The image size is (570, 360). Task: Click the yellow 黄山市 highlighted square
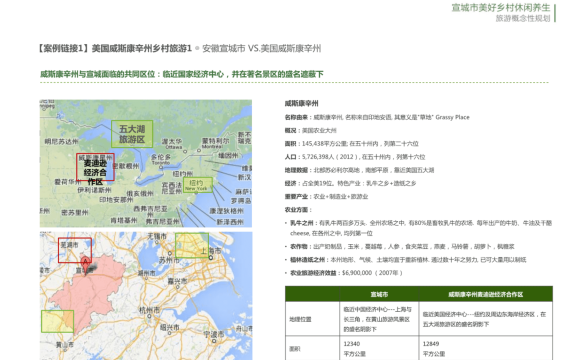coord(57,321)
